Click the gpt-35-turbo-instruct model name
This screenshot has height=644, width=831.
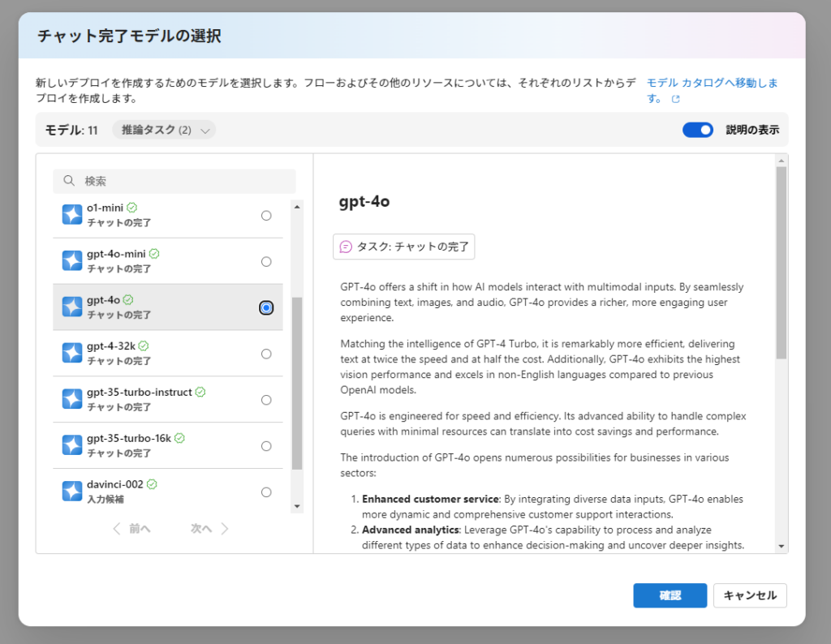click(140, 392)
